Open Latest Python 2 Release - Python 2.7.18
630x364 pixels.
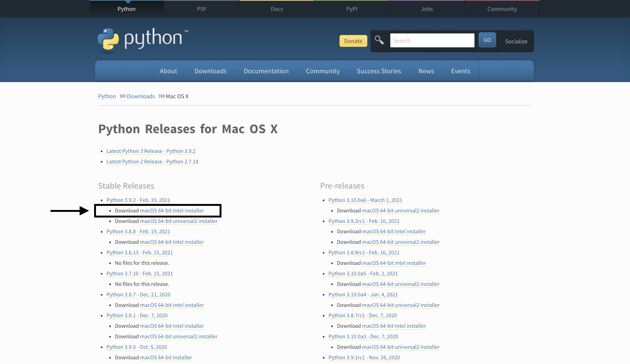[x=152, y=162]
